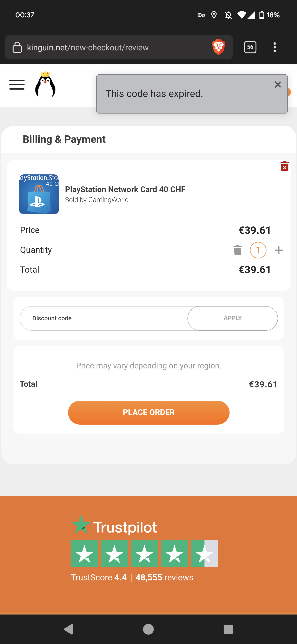Open the browser three-dot menu
This screenshot has height=644, width=297.
275,47
